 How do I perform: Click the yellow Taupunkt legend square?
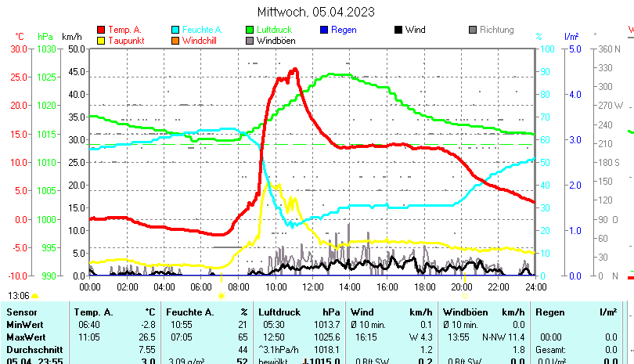100,41
